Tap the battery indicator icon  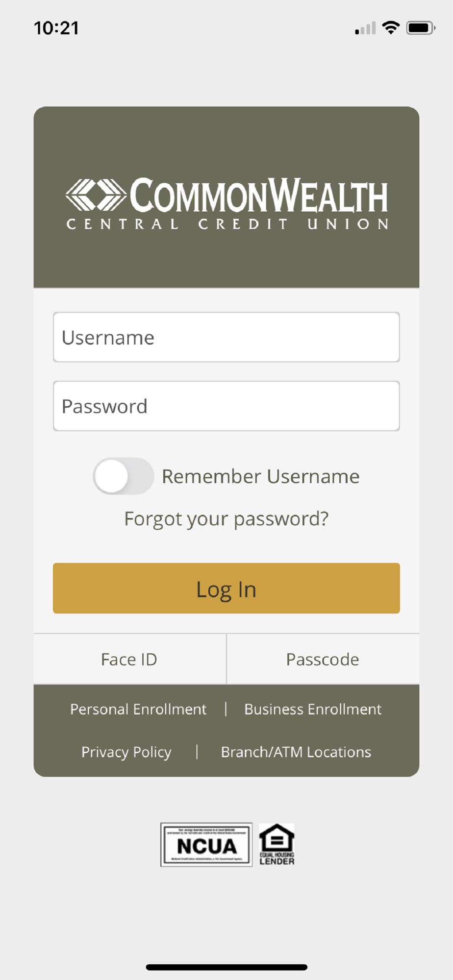421,27
